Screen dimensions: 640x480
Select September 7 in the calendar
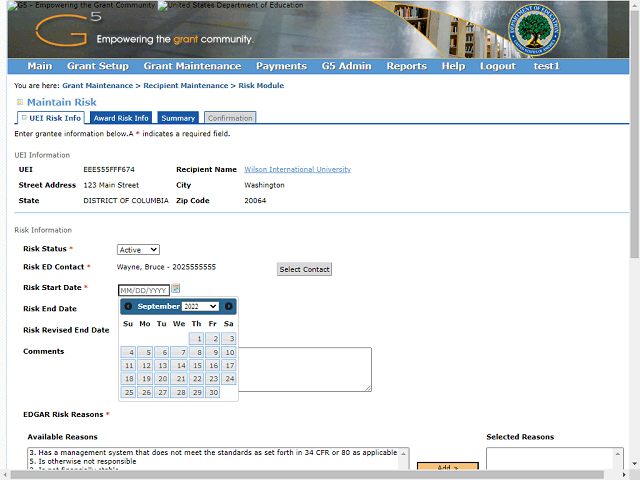click(x=180, y=352)
